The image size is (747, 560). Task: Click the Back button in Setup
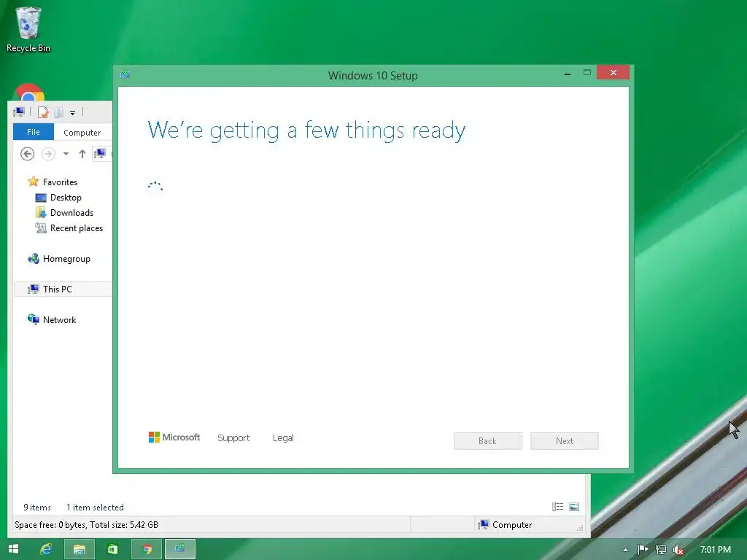pyautogui.click(x=488, y=441)
